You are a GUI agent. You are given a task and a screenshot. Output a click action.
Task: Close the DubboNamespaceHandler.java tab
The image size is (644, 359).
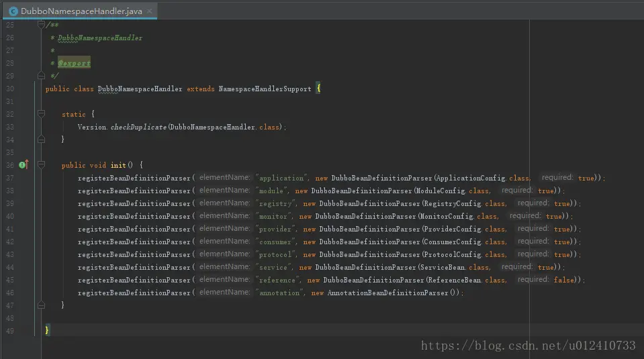[150, 11]
